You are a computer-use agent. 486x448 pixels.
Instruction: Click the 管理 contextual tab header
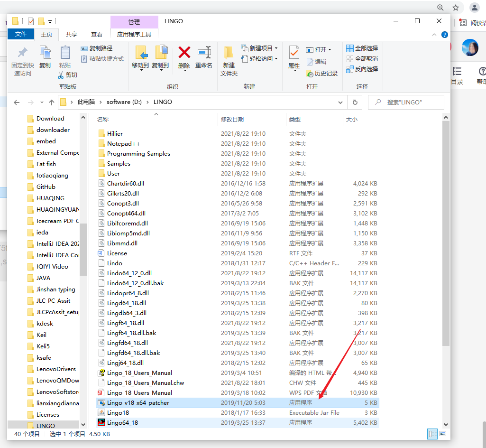[x=134, y=22]
